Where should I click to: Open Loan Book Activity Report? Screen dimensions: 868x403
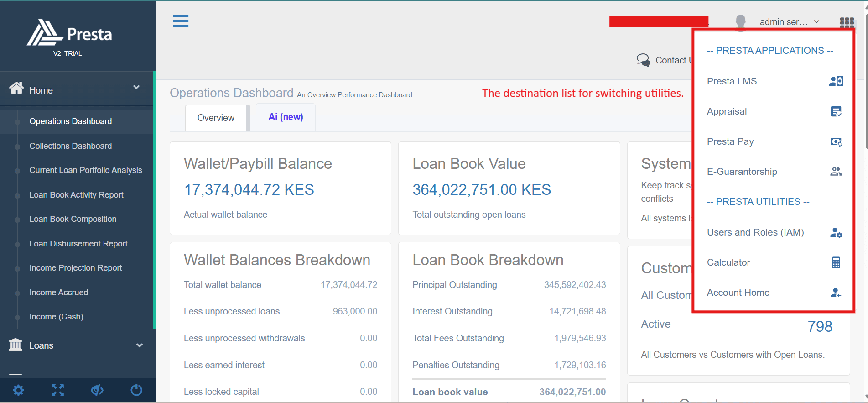pos(76,195)
